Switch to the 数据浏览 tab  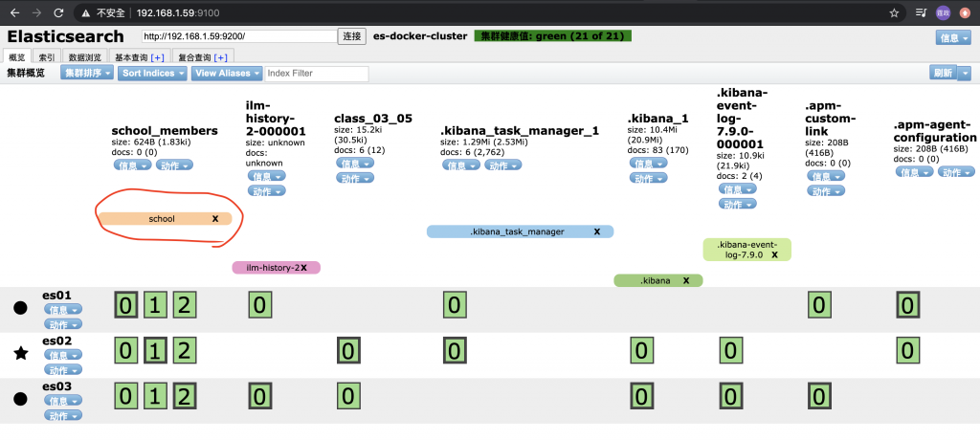[x=85, y=56]
